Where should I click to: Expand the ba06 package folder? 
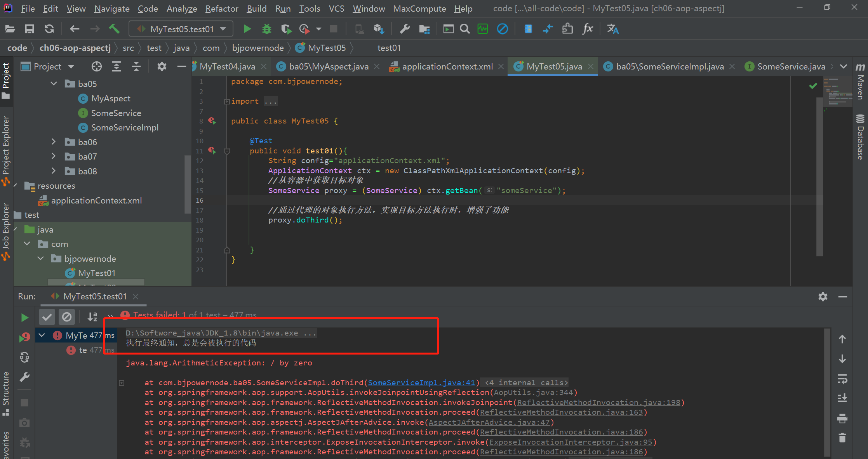click(x=54, y=142)
